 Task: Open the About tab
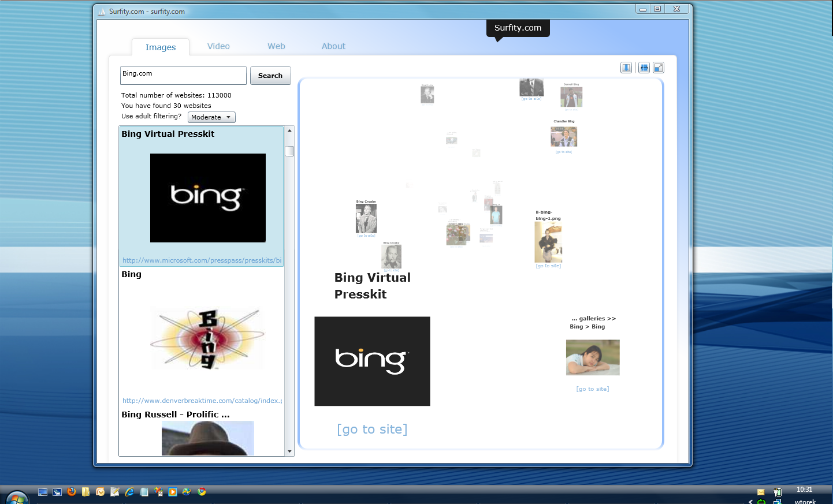(333, 46)
